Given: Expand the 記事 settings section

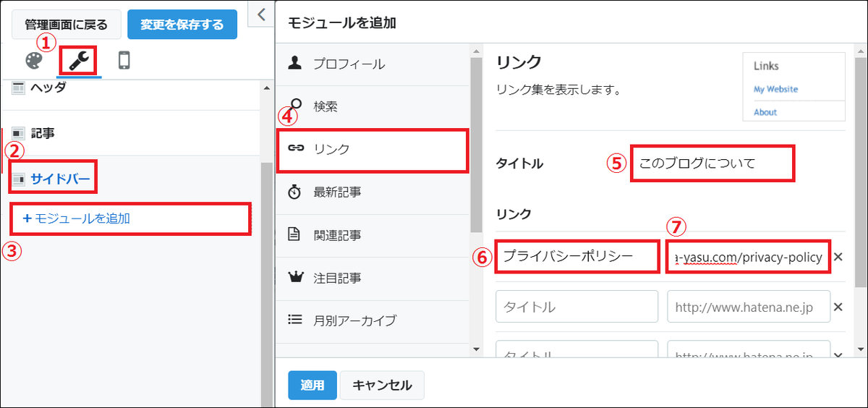Looking at the screenshot, I should [130, 133].
